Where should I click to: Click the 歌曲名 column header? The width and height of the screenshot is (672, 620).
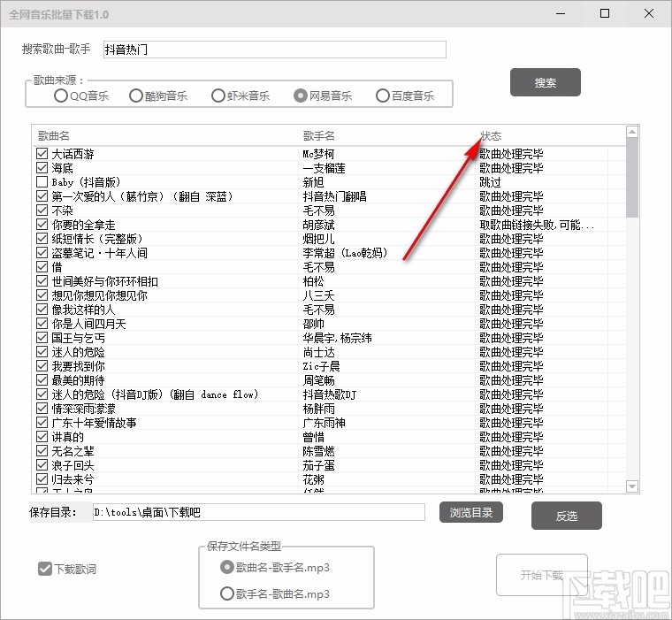pyautogui.click(x=54, y=136)
